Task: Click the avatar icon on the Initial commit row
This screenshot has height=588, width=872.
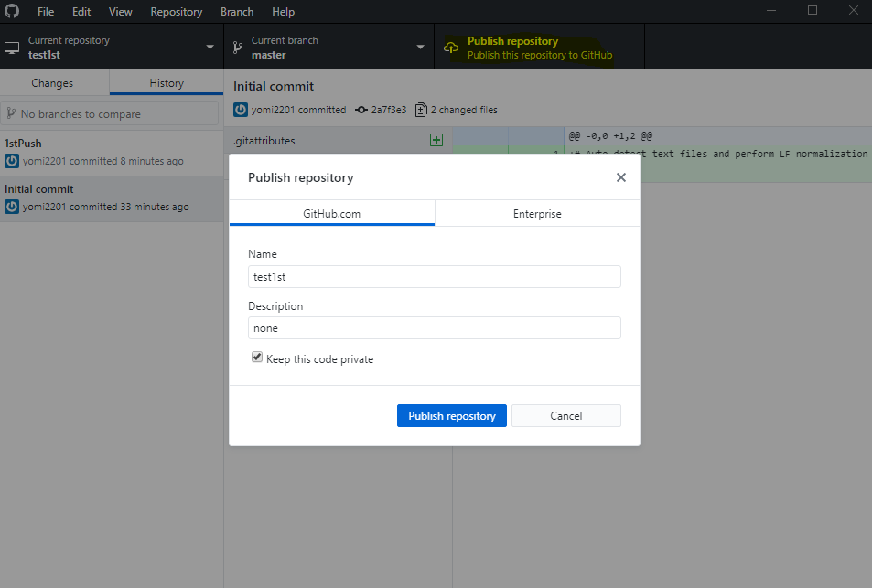Action: 12,207
